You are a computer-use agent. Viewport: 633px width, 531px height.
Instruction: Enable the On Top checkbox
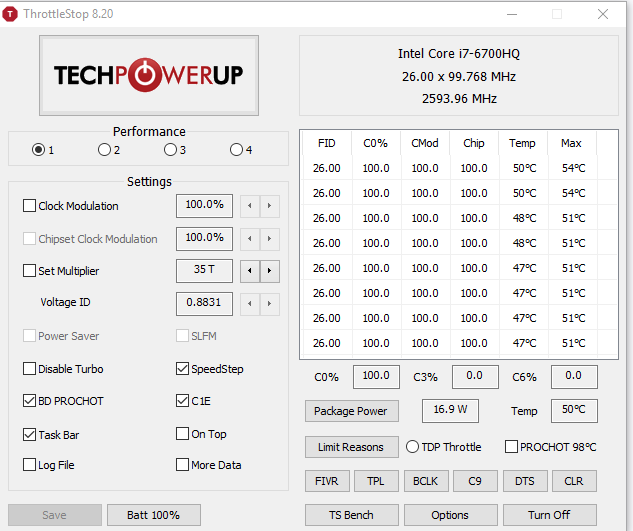(x=182, y=434)
